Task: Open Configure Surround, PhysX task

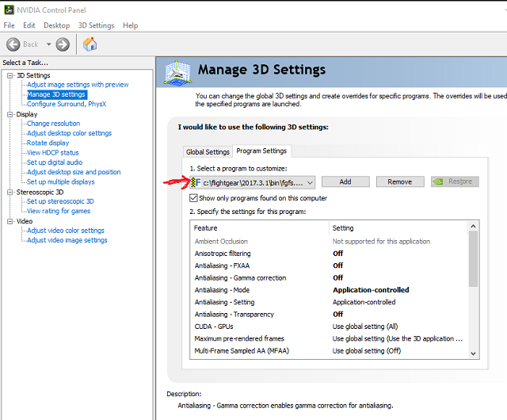Action: pos(67,104)
